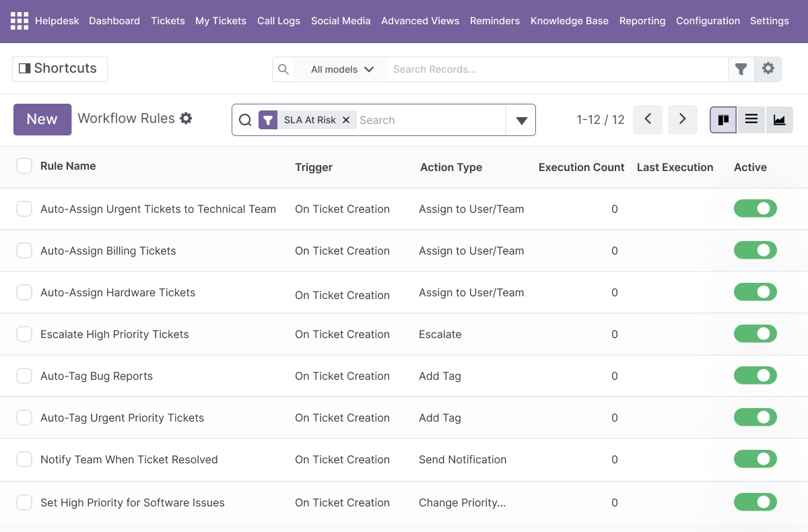Check the Auto-Tag Urgent Priority Tickets row
Image resolution: width=808 pixels, height=532 pixels.
(24, 418)
